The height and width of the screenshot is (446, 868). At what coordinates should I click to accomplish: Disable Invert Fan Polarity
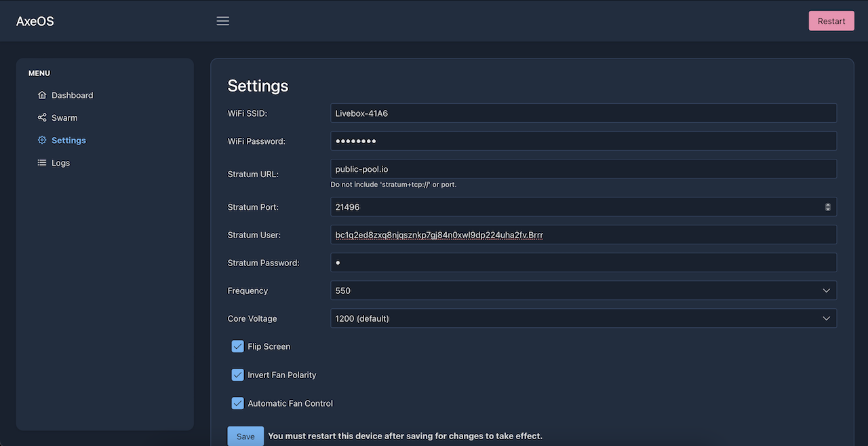pyautogui.click(x=237, y=375)
